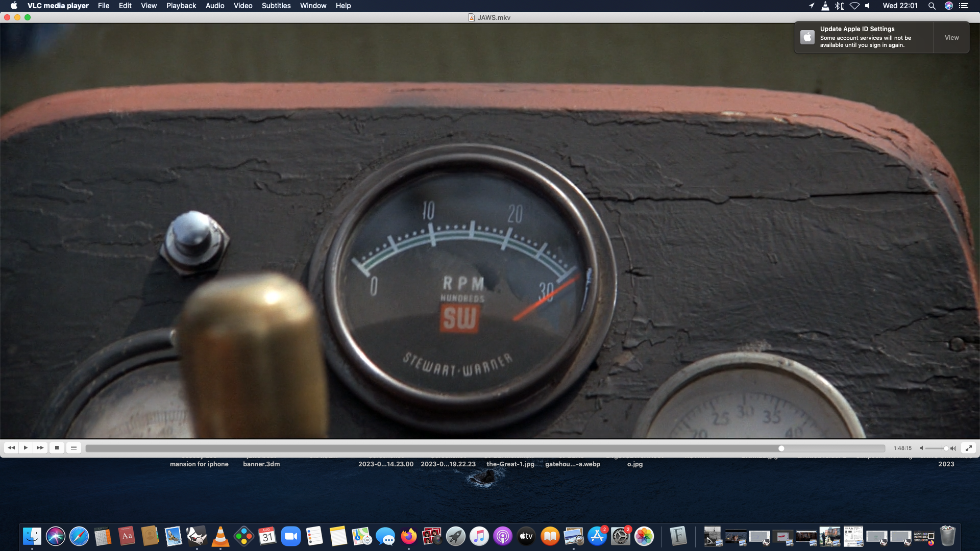
Task: Open Messages from the Dock
Action: (x=385, y=536)
